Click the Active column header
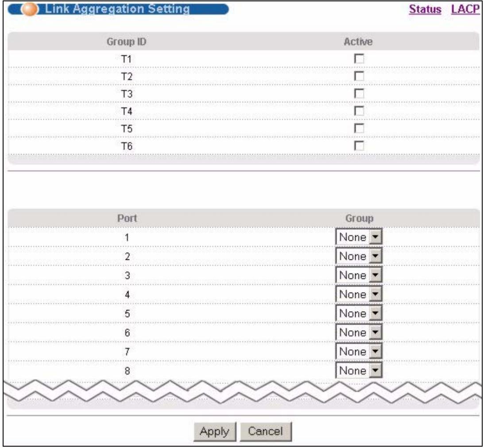This screenshot has height=448, width=484. coord(358,42)
